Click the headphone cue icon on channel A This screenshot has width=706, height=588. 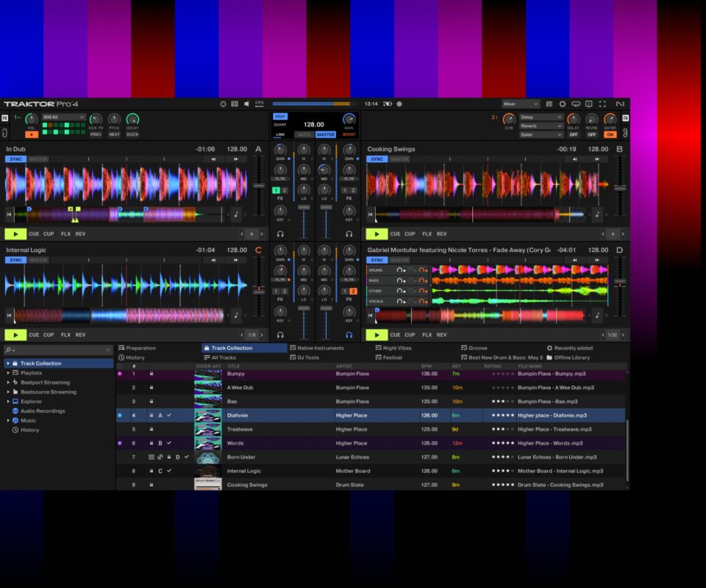pyautogui.click(x=280, y=234)
